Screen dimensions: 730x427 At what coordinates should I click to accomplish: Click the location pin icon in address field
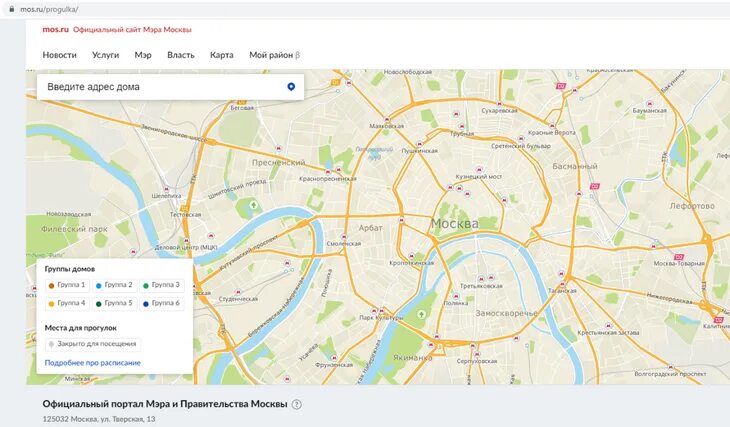[x=291, y=87]
